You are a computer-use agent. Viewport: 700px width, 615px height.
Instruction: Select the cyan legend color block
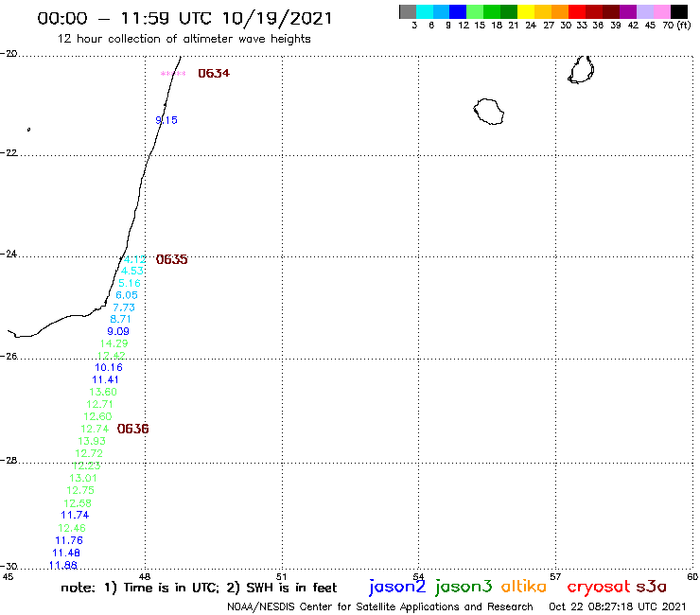(425, 11)
